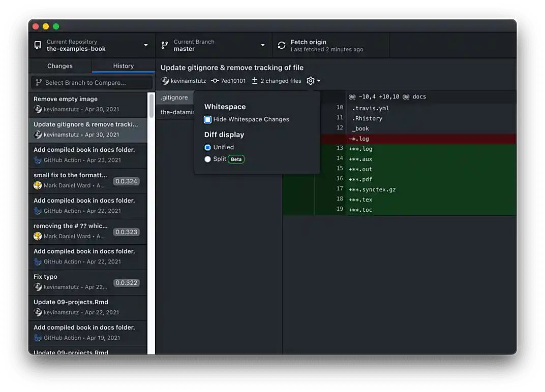Expand the gear dropdown chevron
This screenshot has width=545, height=392.
[x=319, y=80]
